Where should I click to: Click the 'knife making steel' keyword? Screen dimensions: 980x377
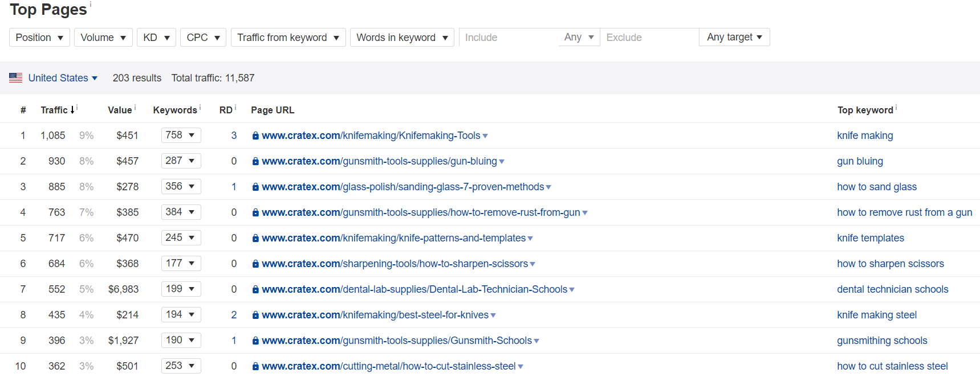click(x=877, y=315)
